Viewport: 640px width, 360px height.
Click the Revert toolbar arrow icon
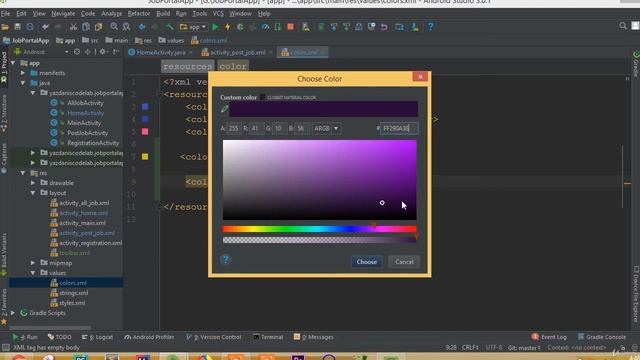[x=384, y=27]
